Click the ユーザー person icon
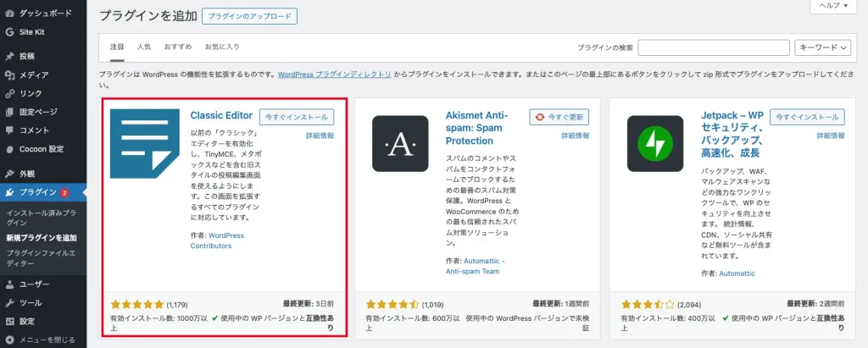Screen dimensions: 868x348 pyautogui.click(x=8, y=284)
